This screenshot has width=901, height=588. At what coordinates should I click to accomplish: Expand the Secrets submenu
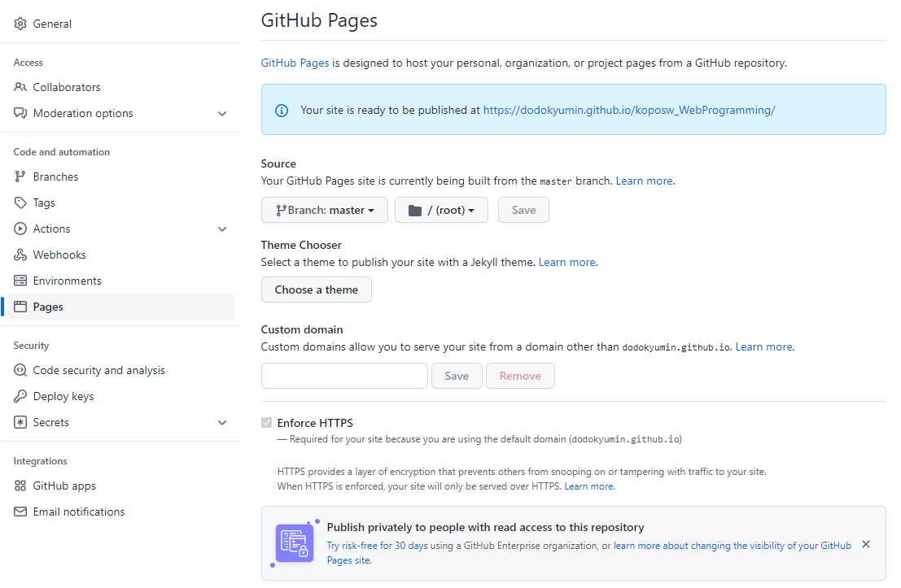[222, 423]
